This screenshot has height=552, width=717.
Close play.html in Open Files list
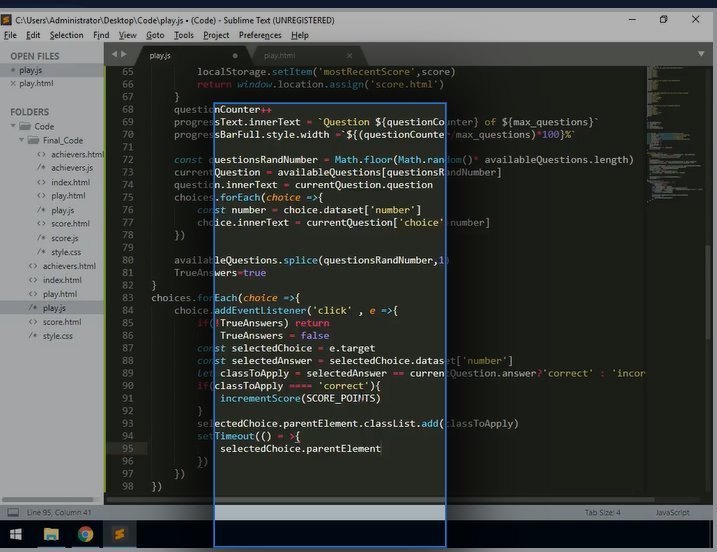13,83
